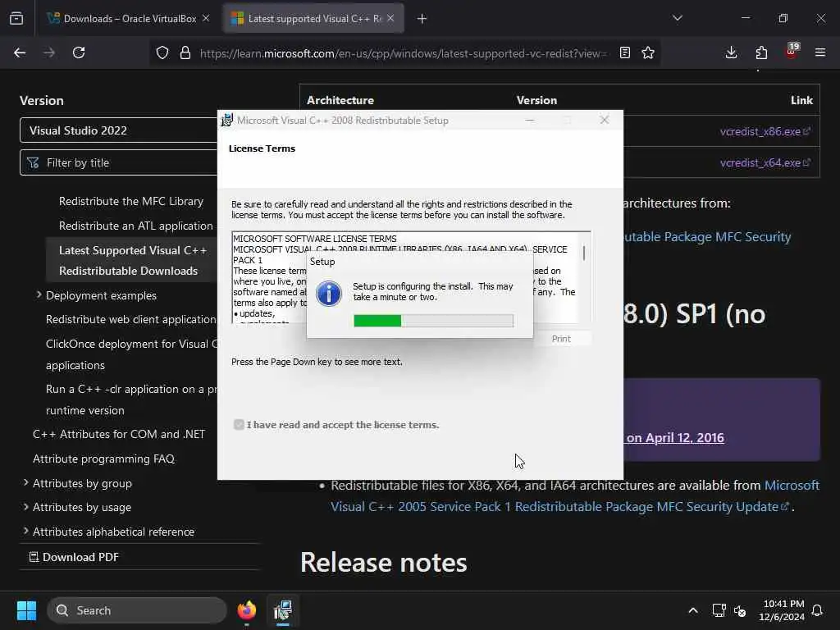Select the Latest supported Visual C++ tab
This screenshot has height=630, width=840.
(314, 18)
